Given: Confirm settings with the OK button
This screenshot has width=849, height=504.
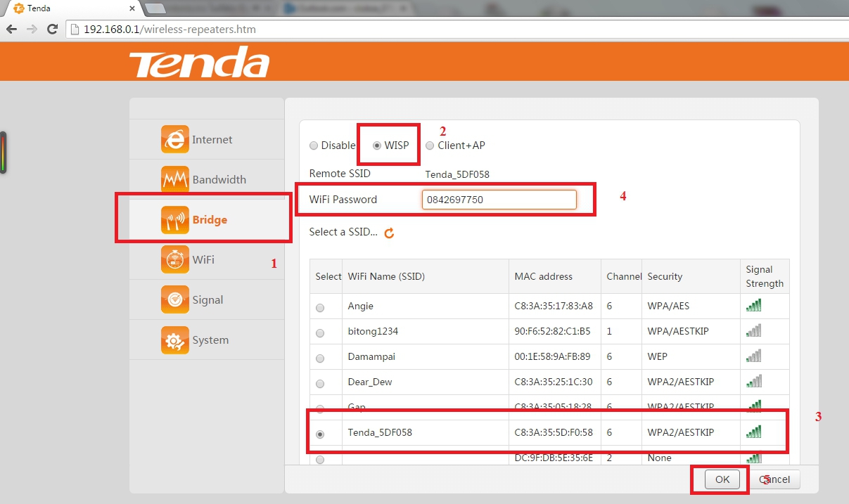Looking at the screenshot, I should pos(722,479).
